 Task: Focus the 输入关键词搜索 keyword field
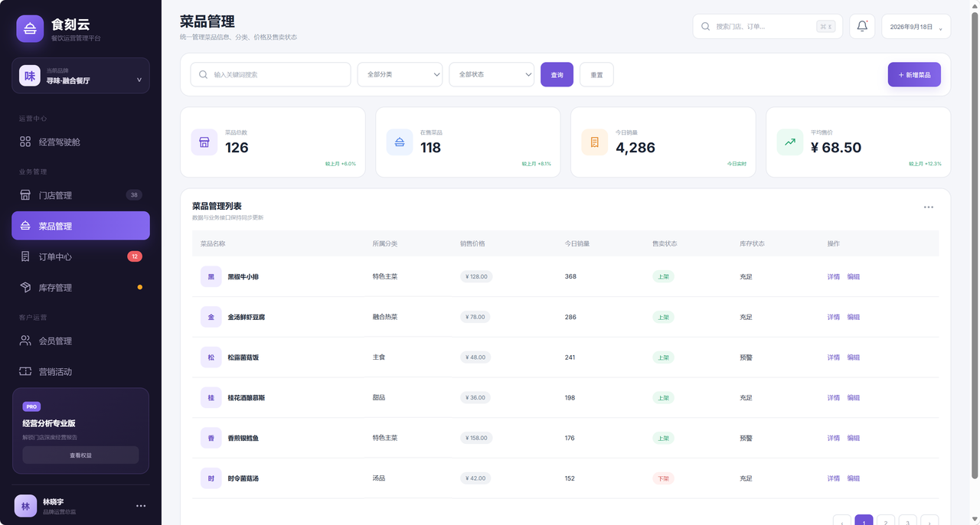[270, 74]
